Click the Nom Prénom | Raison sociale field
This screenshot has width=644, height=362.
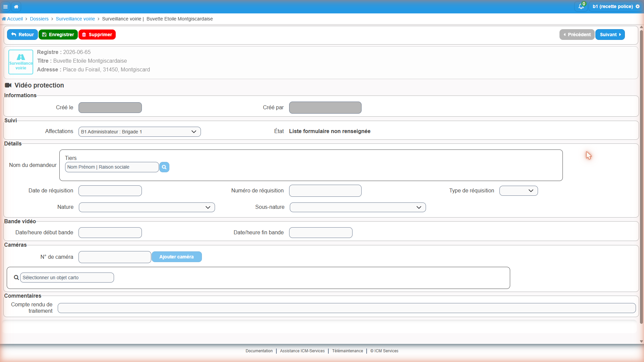[x=112, y=167]
